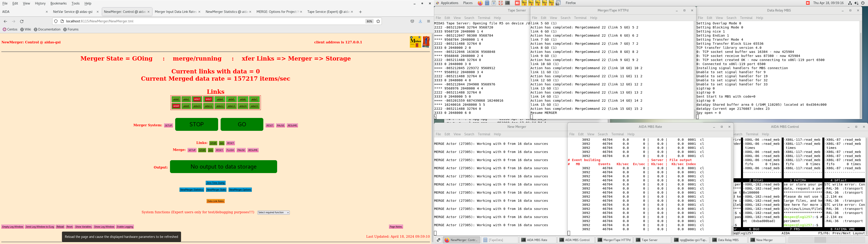The image size is (868, 244).
Task: Toggle the aida8 link status box
Action: coord(176,106)
